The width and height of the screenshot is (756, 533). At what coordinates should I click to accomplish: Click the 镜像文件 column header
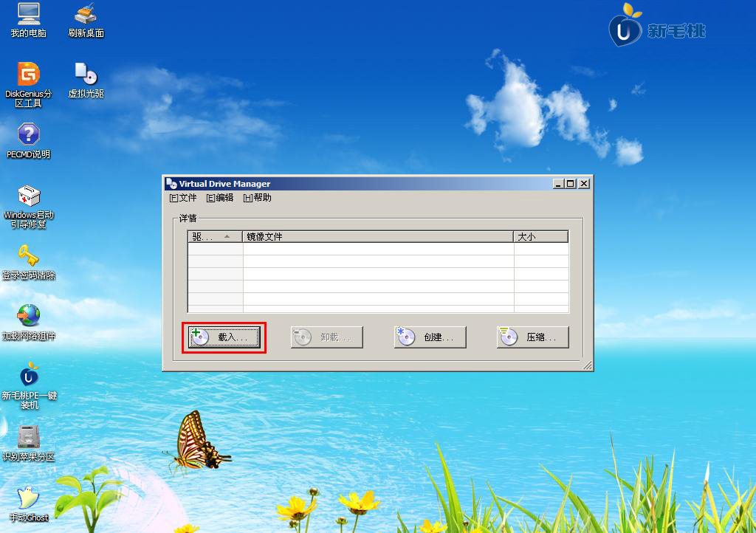378,237
